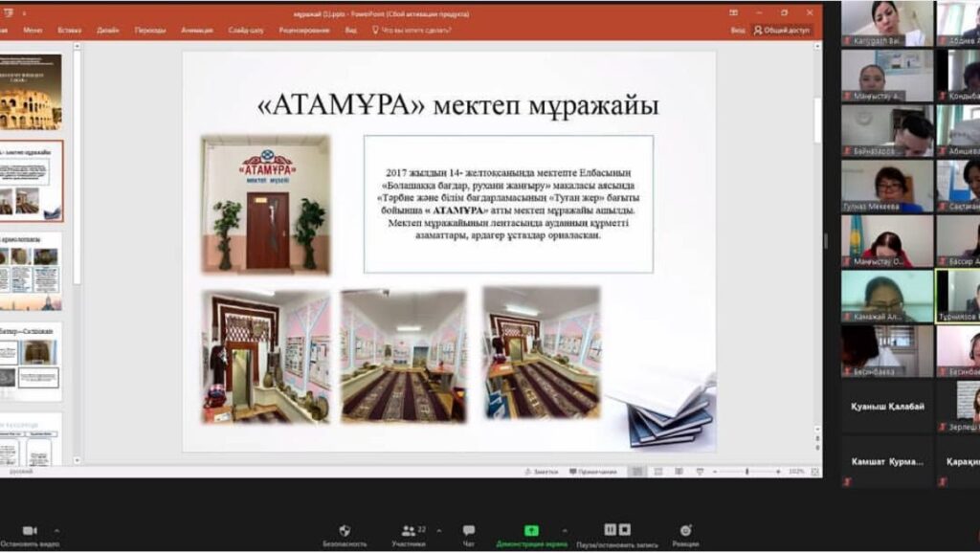Open the Вставка ribbon tab

[69, 30]
